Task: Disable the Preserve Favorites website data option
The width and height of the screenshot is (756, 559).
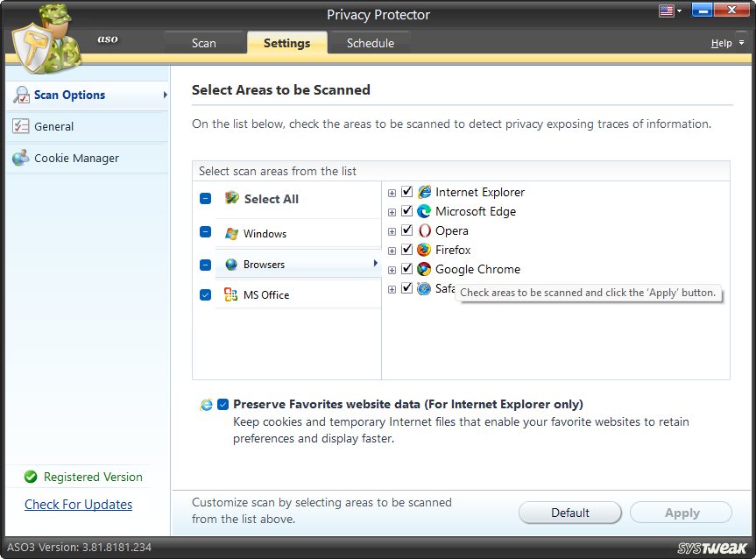Action: (x=223, y=404)
